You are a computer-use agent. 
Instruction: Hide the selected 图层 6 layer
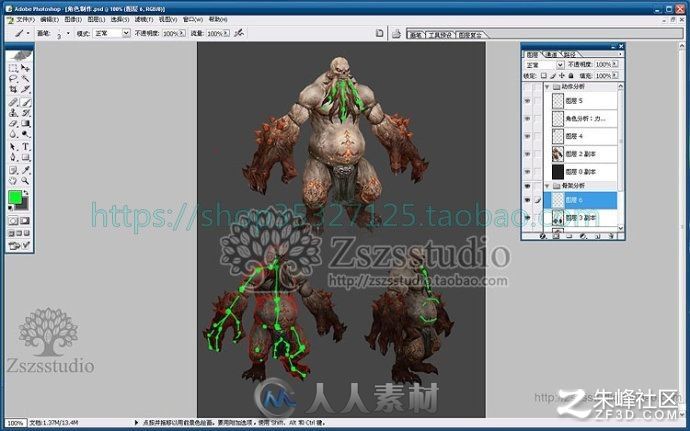point(527,200)
